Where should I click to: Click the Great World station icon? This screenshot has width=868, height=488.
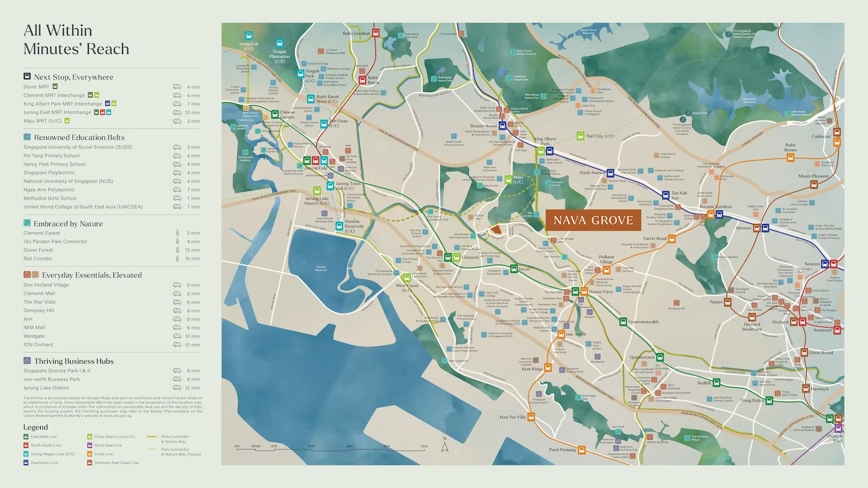(x=803, y=352)
